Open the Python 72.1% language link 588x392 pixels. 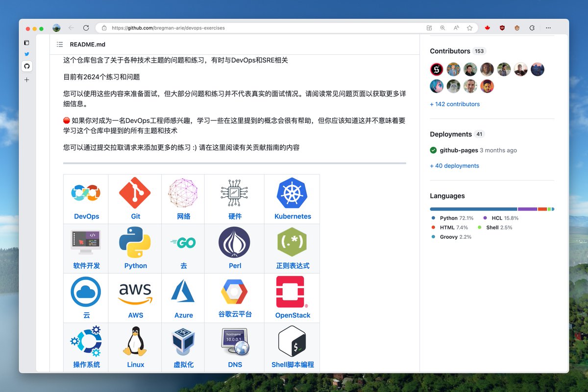point(452,218)
